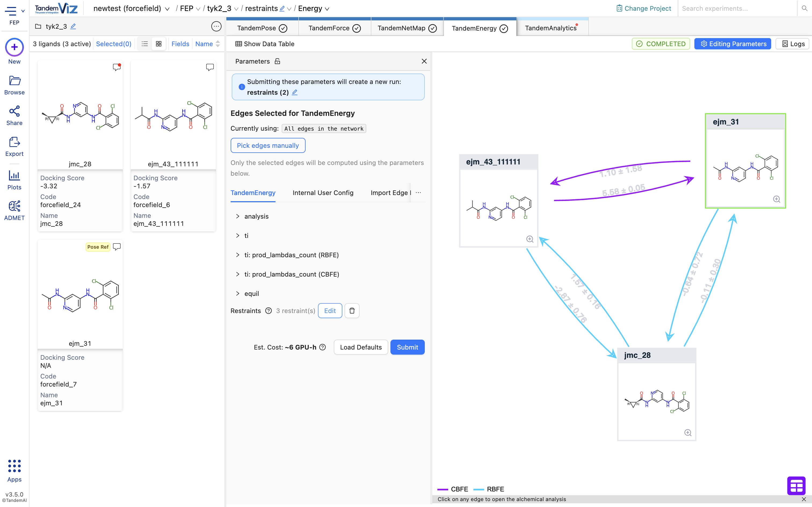Expand the equil parameter section
Image resolution: width=812 pixels, height=507 pixels.
251,294
